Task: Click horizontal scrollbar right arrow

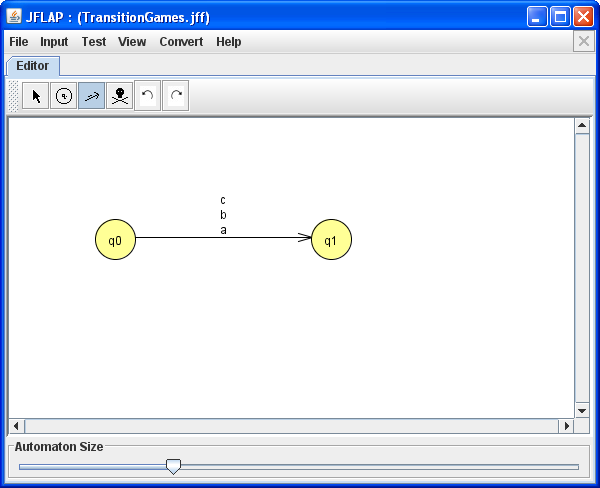Action: (567, 426)
